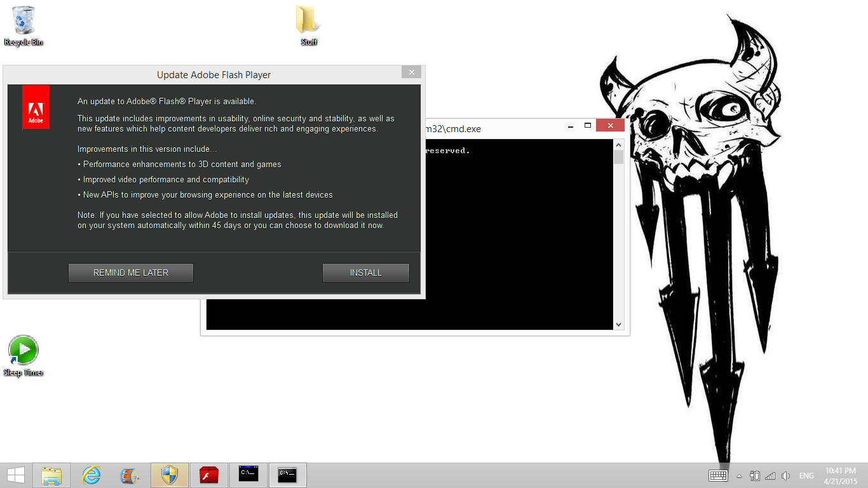This screenshot has width=868, height=488.
Task: Change the ENG input language indicator
Action: click(806, 476)
